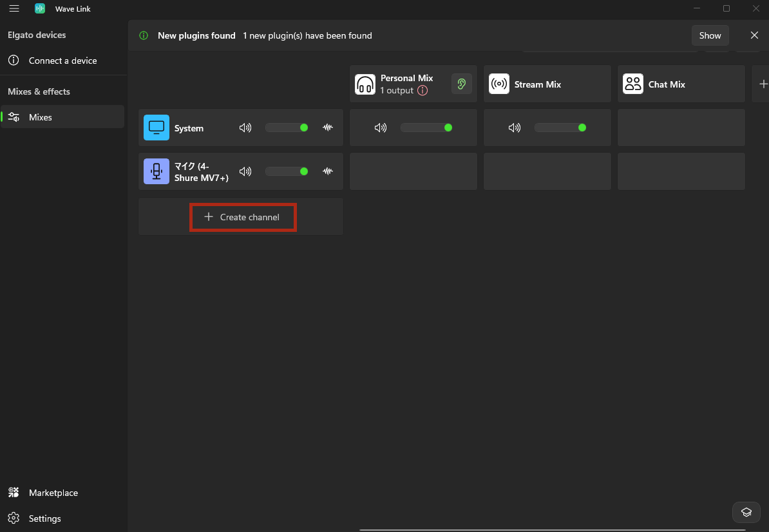Click the Connect a device info icon

click(14, 61)
